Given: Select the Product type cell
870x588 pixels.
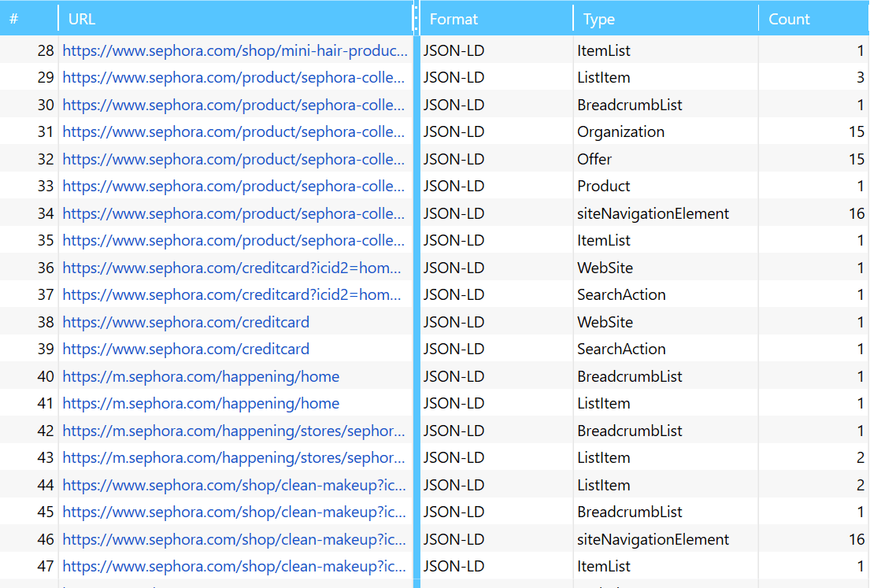Looking at the screenshot, I should click(666, 187).
